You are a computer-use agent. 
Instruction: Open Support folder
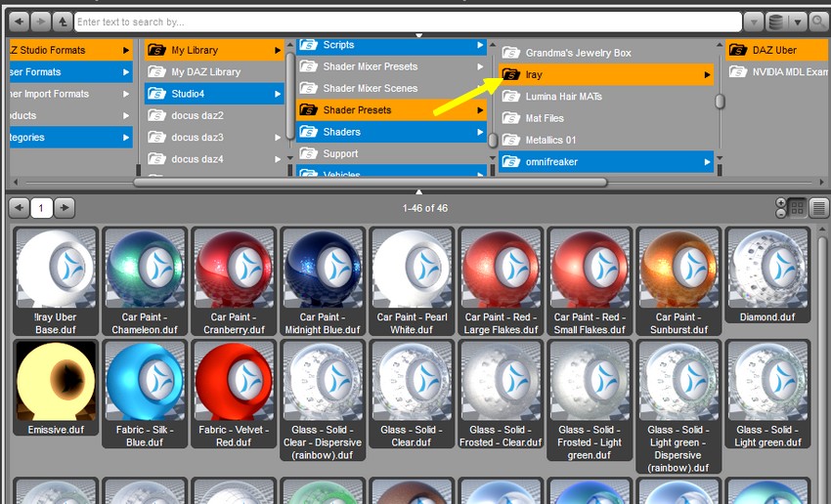coord(391,153)
